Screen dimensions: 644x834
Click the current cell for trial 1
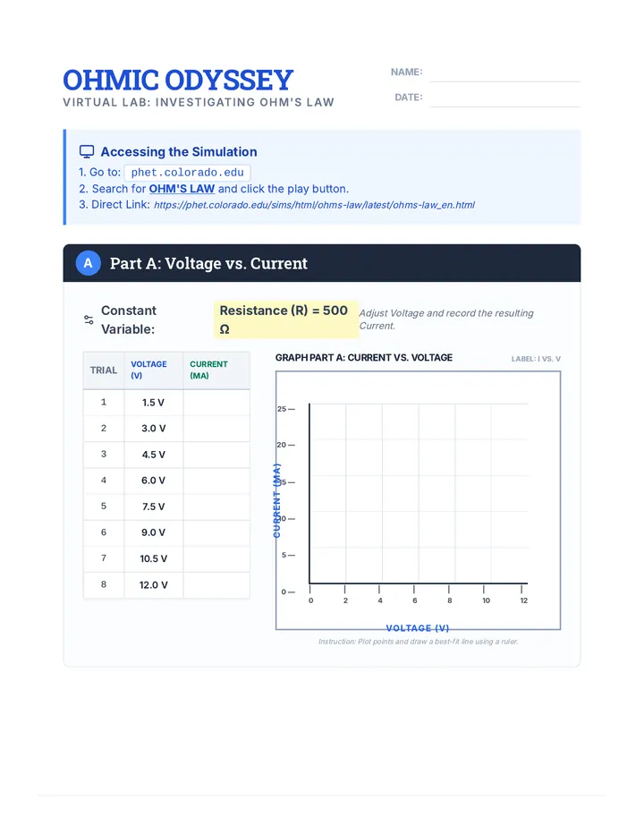[216, 403]
